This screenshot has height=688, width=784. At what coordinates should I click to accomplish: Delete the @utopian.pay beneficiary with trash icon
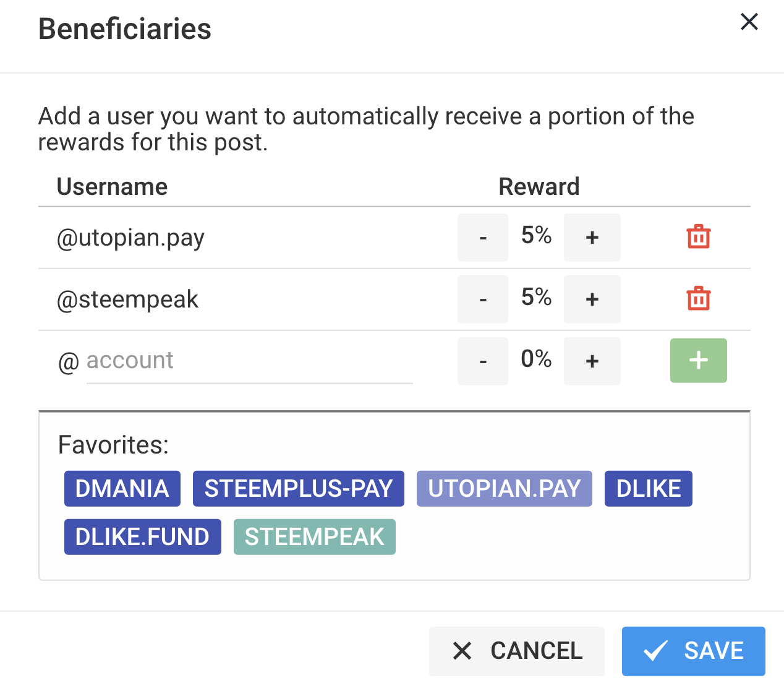(699, 237)
